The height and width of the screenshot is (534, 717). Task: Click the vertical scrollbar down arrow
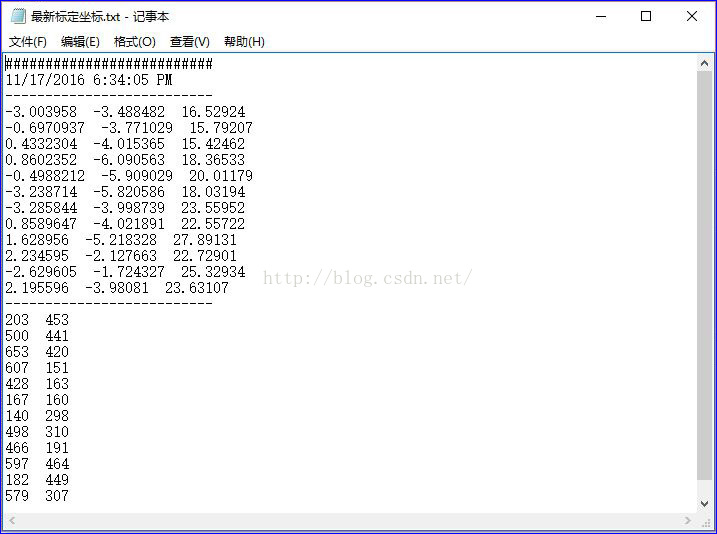tap(704, 504)
